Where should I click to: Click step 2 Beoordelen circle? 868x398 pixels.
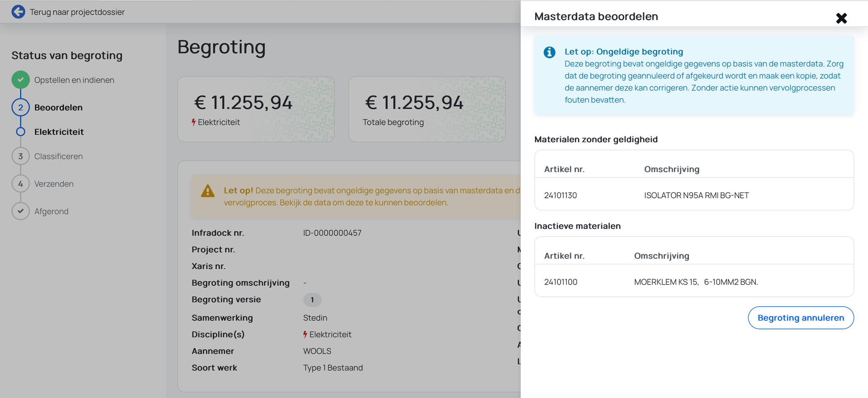[20, 108]
